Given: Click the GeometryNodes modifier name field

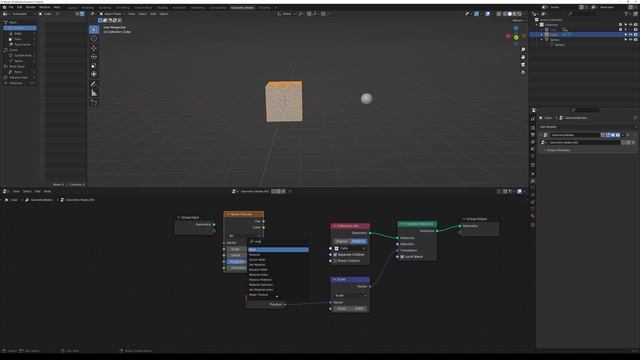Looking at the screenshot, I should pyautogui.click(x=575, y=135).
